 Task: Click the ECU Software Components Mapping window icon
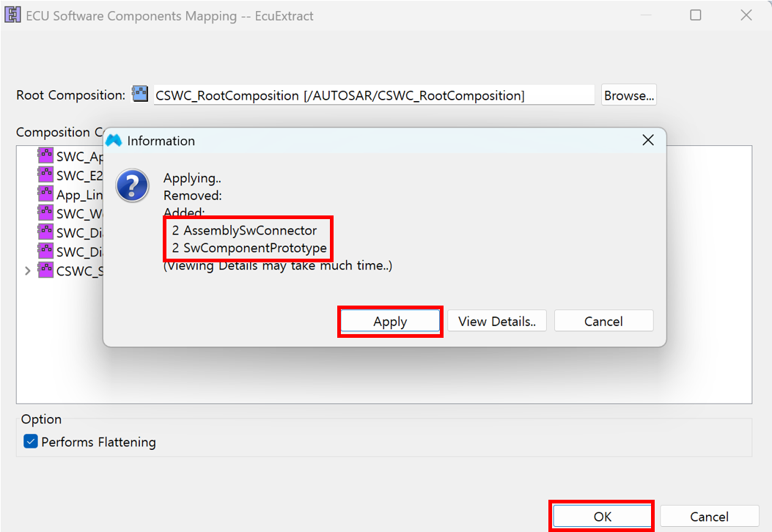(x=13, y=15)
